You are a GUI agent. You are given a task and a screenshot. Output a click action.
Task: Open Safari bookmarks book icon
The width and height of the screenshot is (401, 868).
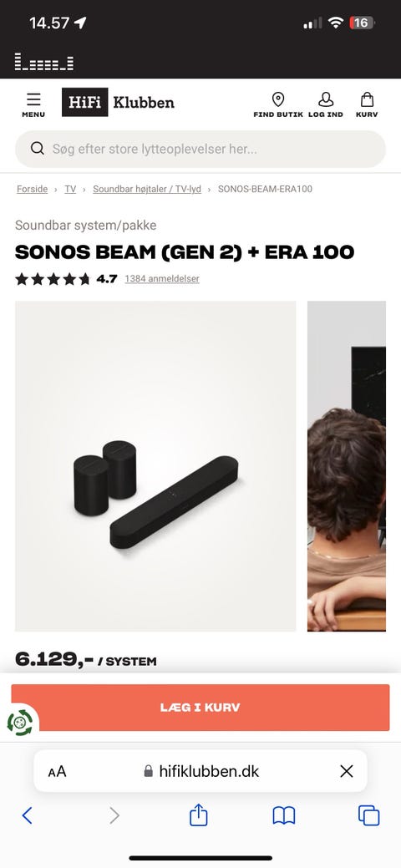(x=284, y=815)
